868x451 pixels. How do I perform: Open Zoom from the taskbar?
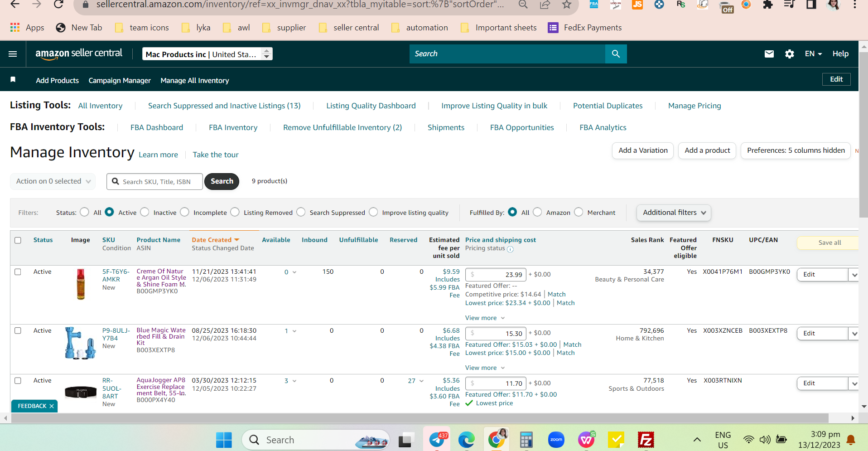(x=556, y=440)
